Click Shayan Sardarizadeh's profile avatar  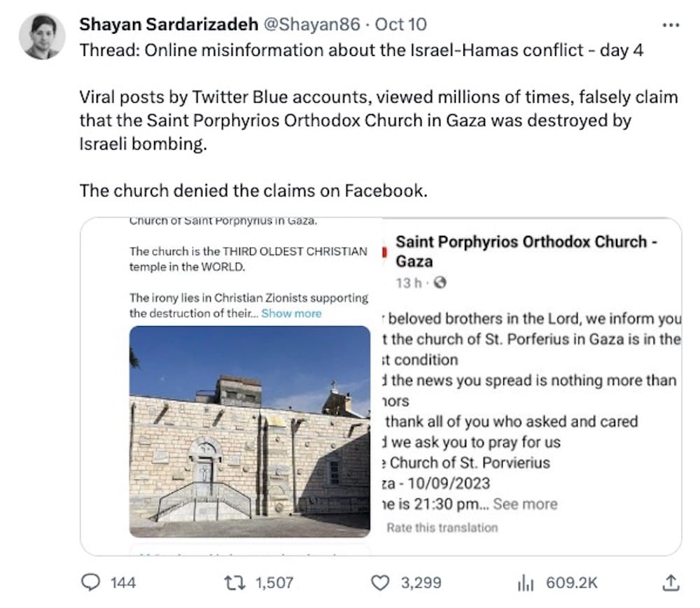pos(42,36)
